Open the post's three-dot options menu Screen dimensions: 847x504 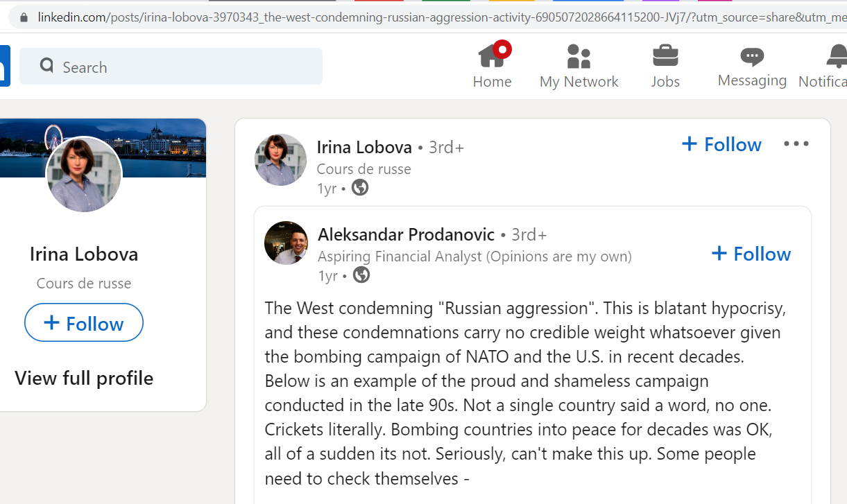click(796, 144)
